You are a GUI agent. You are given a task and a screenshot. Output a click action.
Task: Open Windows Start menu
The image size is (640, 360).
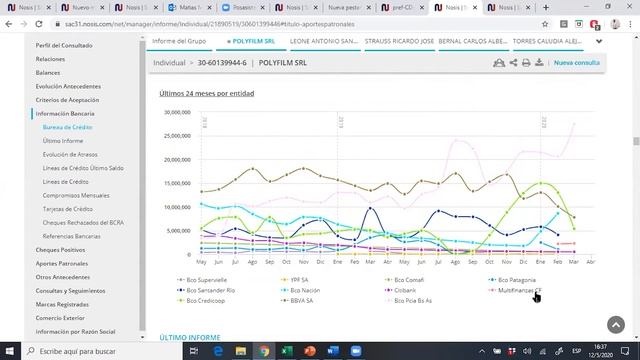click(x=9, y=351)
